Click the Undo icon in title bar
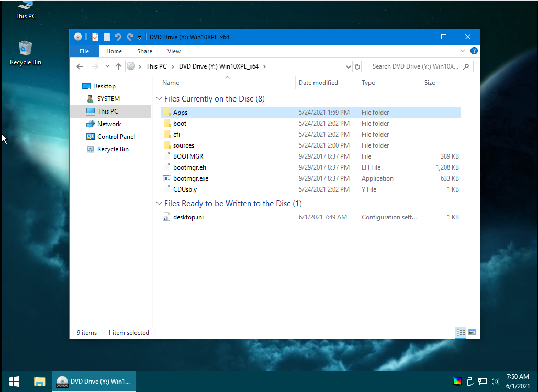 pos(118,37)
